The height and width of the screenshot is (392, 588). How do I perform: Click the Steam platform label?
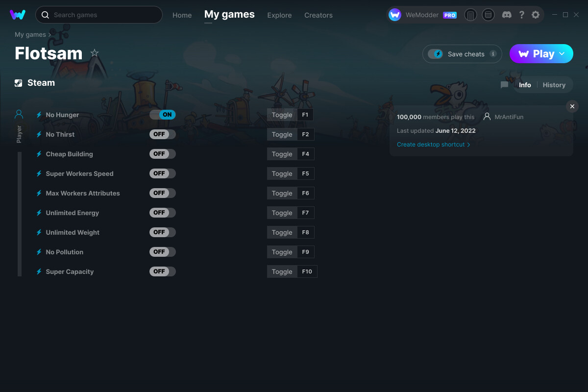[x=41, y=83]
